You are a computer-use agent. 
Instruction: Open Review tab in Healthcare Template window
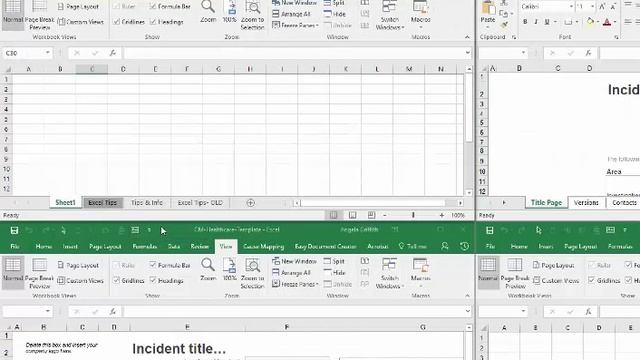(x=200, y=247)
